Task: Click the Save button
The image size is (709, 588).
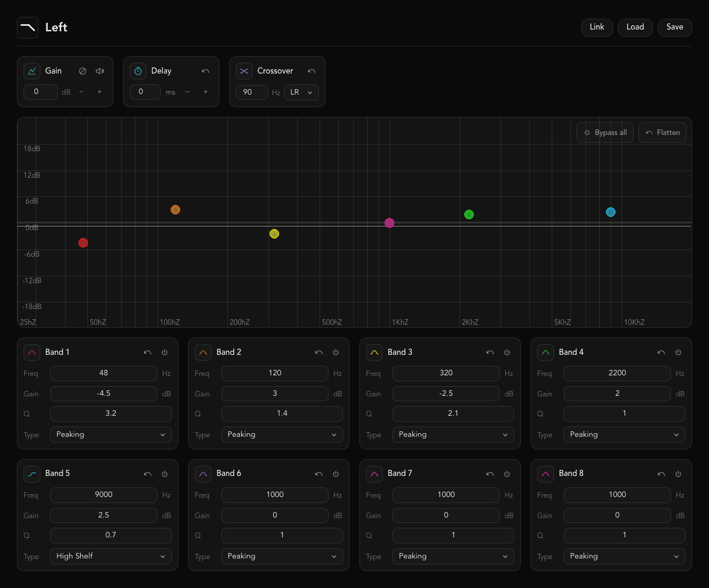Action: 675,27
